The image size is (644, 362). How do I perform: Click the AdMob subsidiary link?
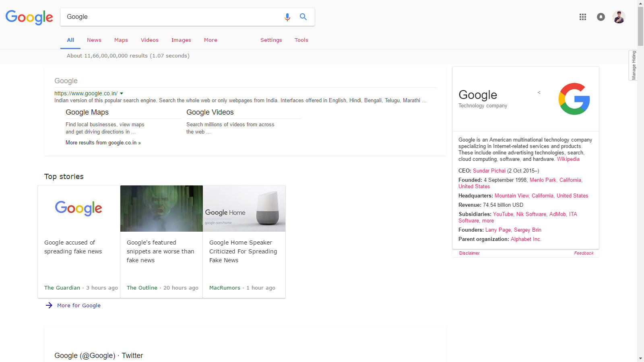[x=557, y=214]
